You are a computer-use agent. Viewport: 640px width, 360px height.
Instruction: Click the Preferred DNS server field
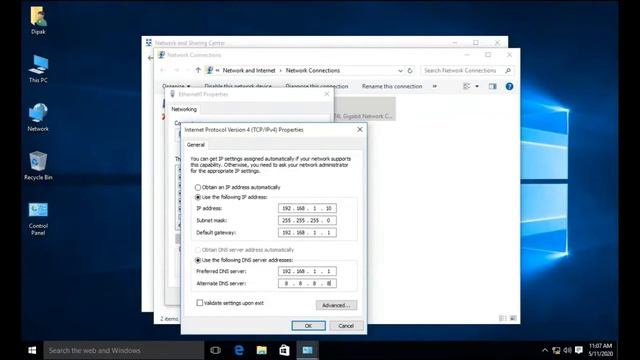coord(307,271)
